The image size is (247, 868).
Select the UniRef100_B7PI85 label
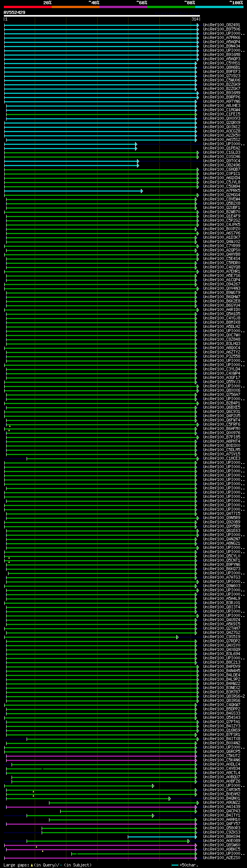(x=222, y=437)
